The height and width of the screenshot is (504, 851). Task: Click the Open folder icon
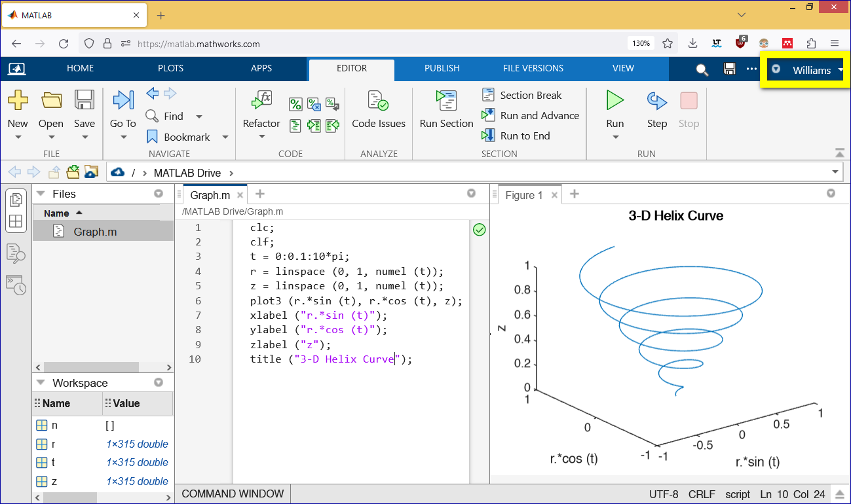tap(51, 100)
